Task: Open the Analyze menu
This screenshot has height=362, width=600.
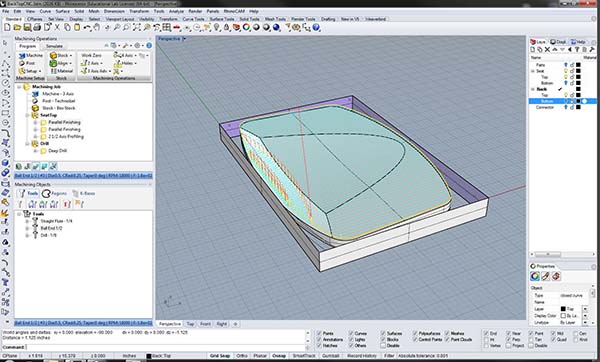Action: point(176,11)
